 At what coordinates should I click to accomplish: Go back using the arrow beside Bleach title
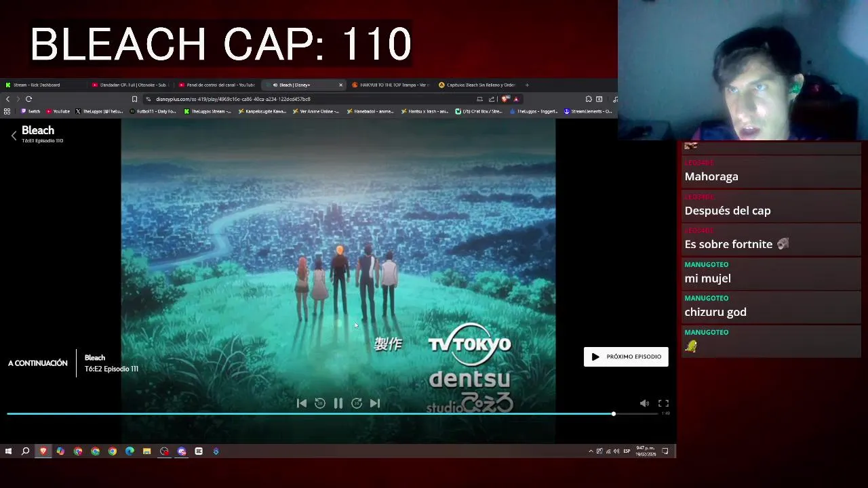(x=14, y=136)
